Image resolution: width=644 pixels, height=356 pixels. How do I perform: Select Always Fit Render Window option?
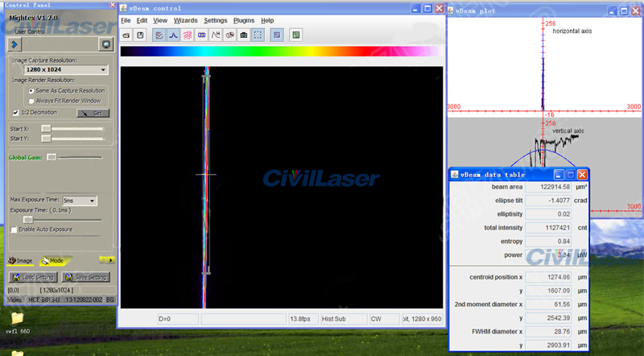[32, 101]
